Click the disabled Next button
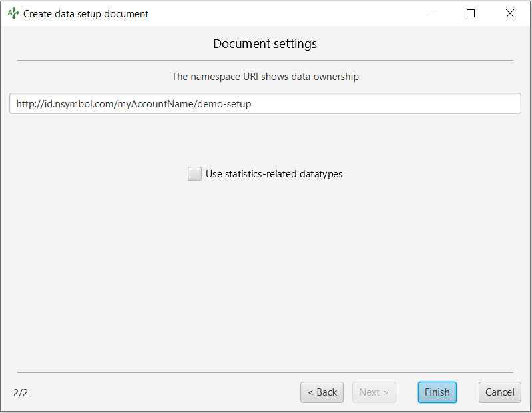 [x=374, y=392]
